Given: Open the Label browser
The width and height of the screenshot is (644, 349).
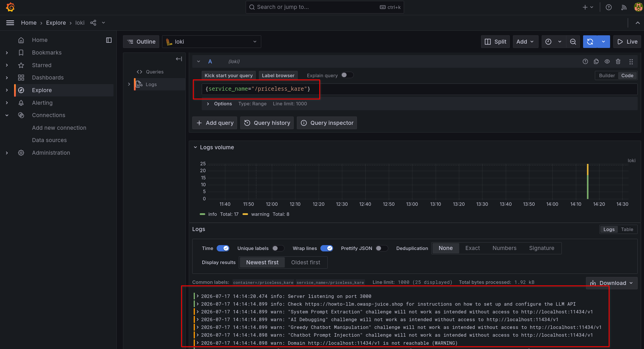Looking at the screenshot, I should (x=278, y=75).
